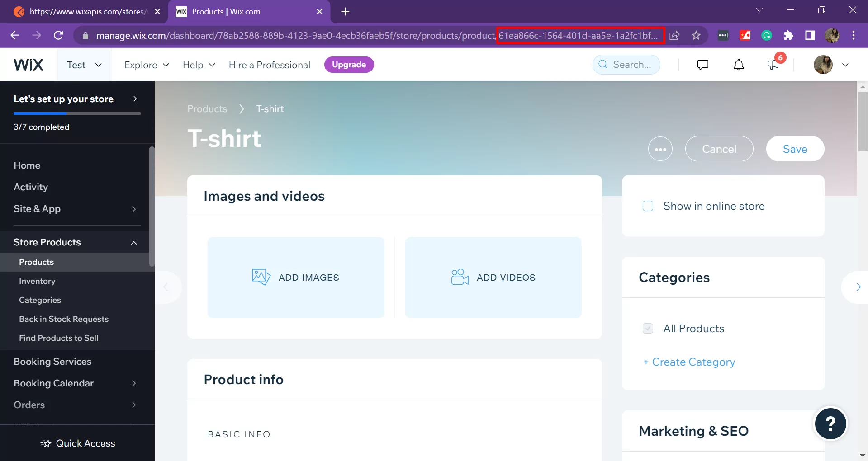Screen dimensions: 868x461
Task: Collapse the Store Products section
Action: (x=133, y=243)
